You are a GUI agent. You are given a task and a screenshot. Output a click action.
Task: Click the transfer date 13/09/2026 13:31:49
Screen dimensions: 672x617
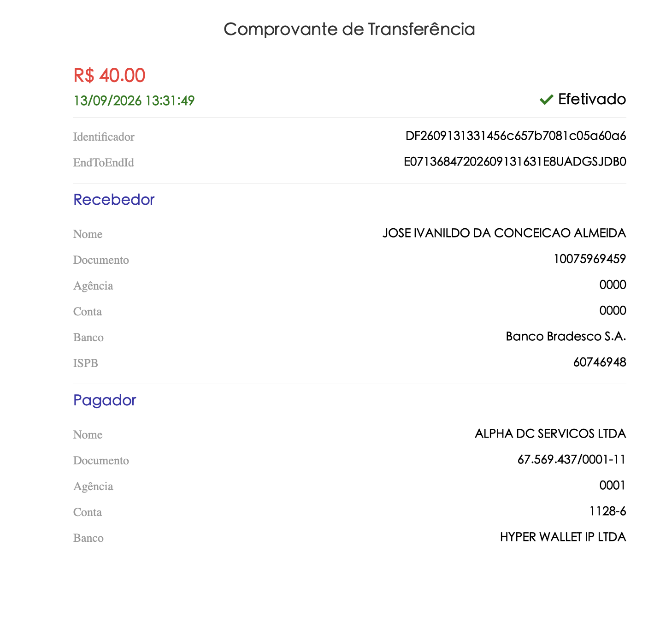click(x=134, y=101)
